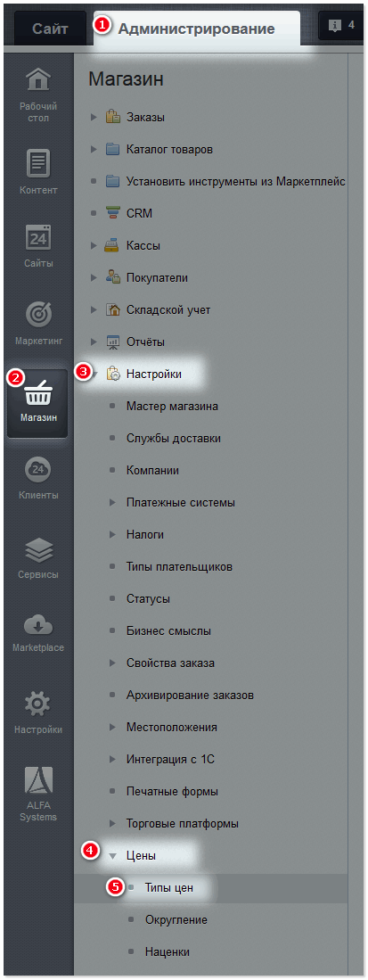The width and height of the screenshot is (368, 980).
Task: Expand the Каталог товаров tree arrow
Action: coord(94,150)
